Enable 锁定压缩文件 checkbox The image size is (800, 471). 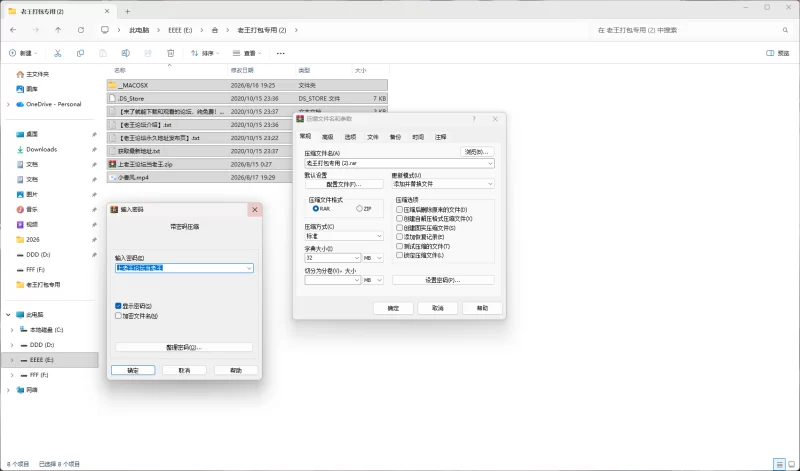click(x=399, y=255)
